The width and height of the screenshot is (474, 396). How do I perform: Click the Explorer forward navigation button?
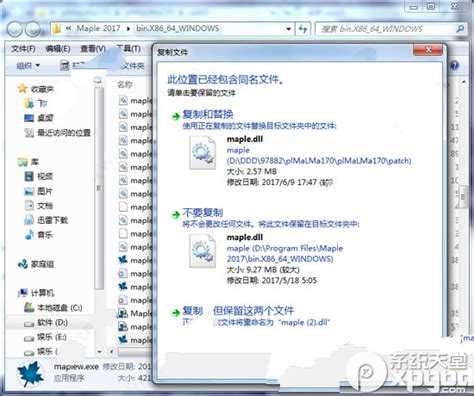pyautogui.click(x=33, y=29)
